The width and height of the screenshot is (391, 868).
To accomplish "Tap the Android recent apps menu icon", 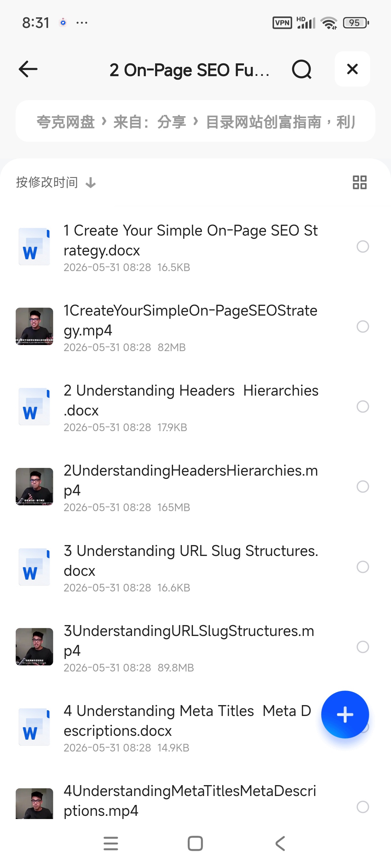I will pyautogui.click(x=111, y=843).
